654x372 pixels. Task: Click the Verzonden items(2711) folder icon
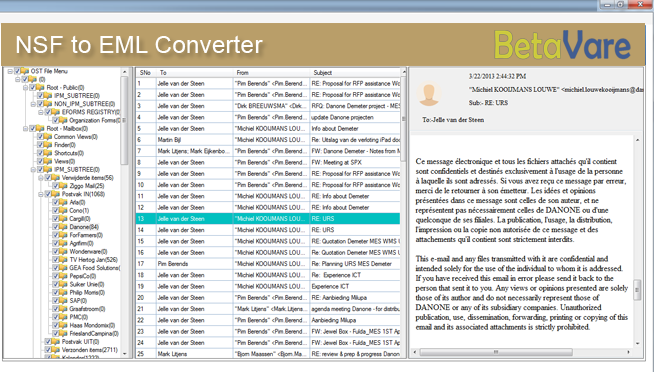[56, 350]
